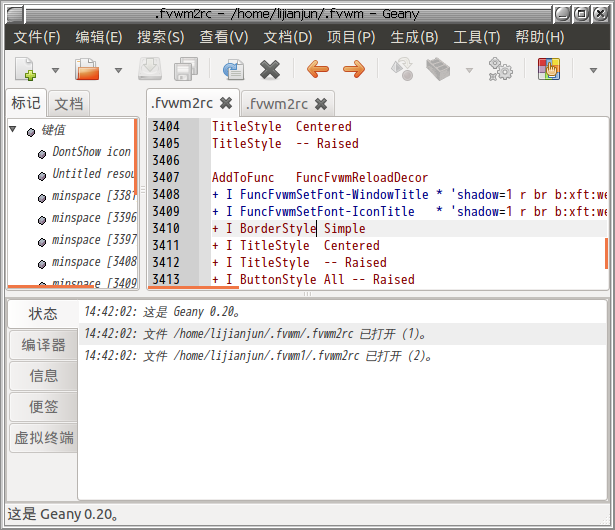
Task: Open the 项目(P) menu
Action: point(351,37)
